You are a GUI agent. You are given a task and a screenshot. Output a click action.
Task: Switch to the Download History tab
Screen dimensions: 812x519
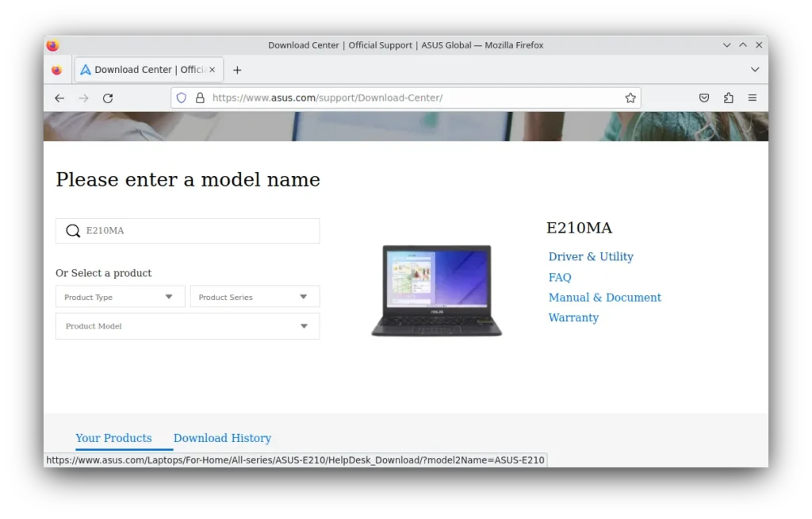click(x=222, y=438)
